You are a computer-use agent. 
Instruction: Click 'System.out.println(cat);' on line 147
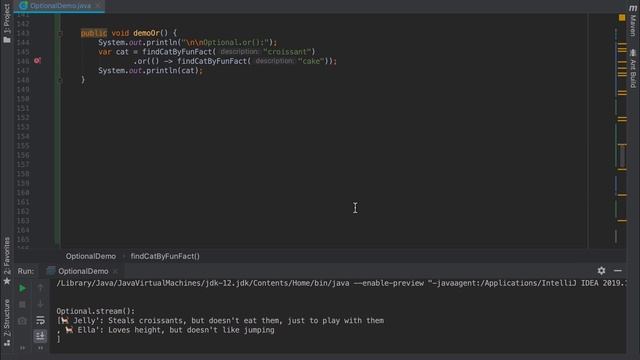(150, 71)
